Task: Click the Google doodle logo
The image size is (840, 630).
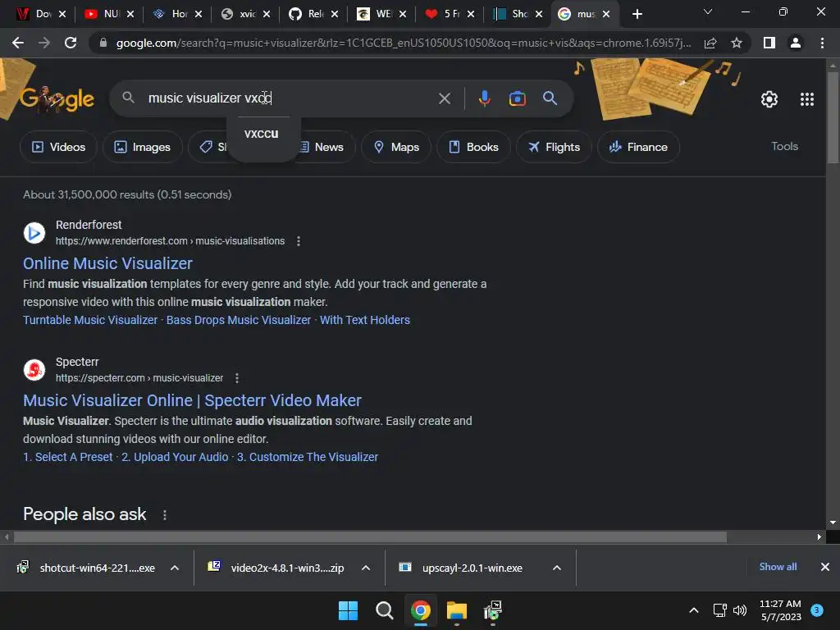Action: click(x=57, y=98)
